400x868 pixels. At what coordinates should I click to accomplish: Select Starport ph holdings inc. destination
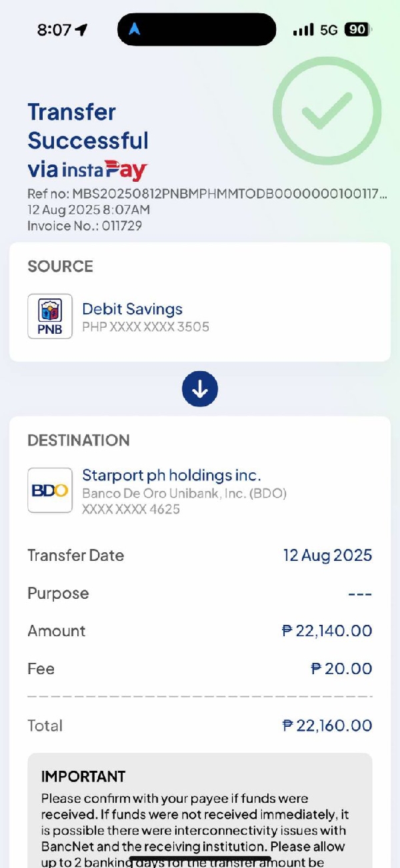pyautogui.click(x=171, y=476)
